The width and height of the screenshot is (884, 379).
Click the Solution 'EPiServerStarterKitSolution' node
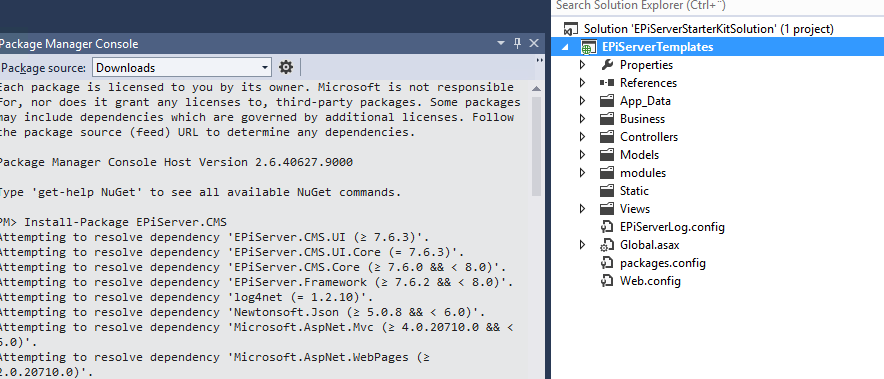pos(708,29)
